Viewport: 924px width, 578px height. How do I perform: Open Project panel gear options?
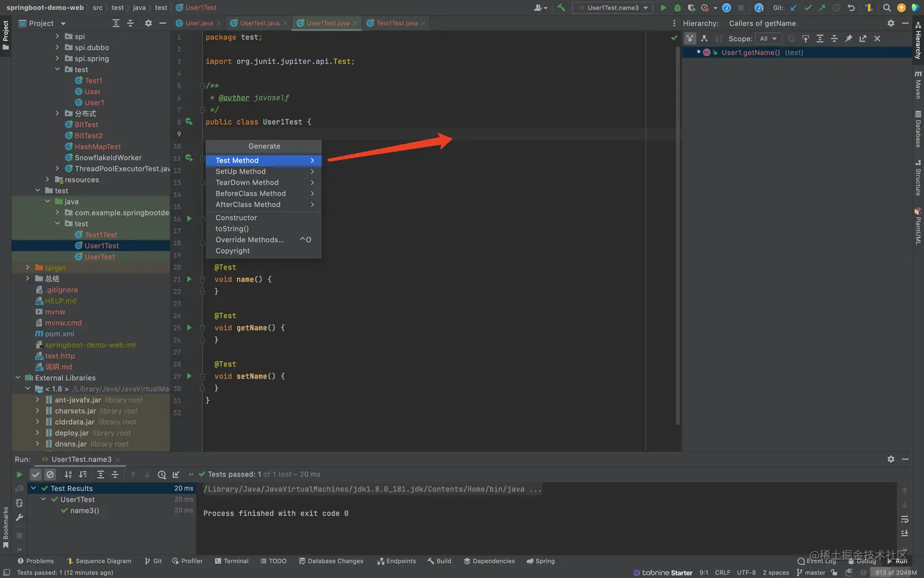pyautogui.click(x=148, y=23)
